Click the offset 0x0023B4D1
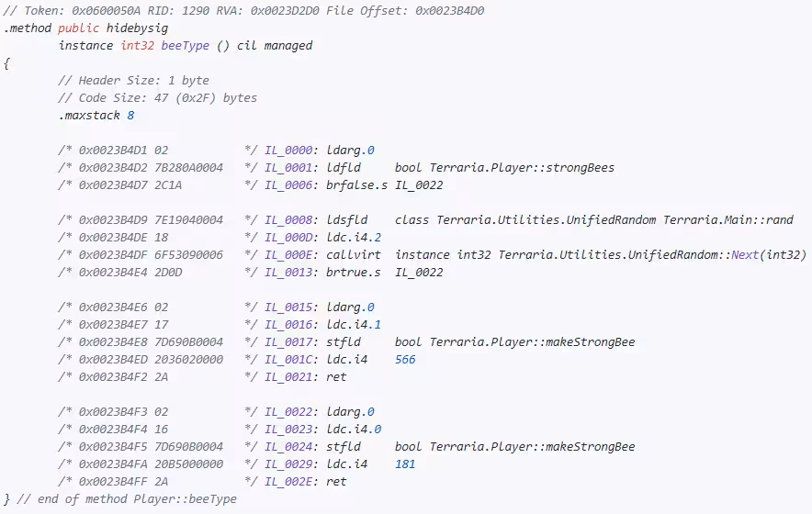 (113, 151)
